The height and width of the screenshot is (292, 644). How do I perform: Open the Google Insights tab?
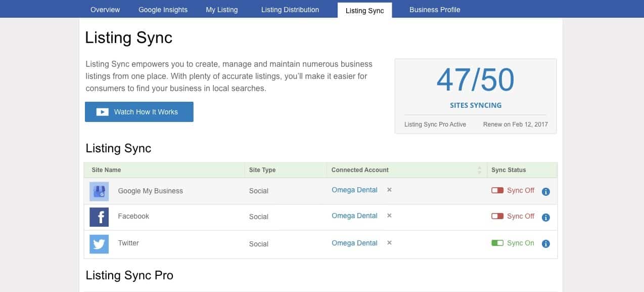[x=163, y=10]
